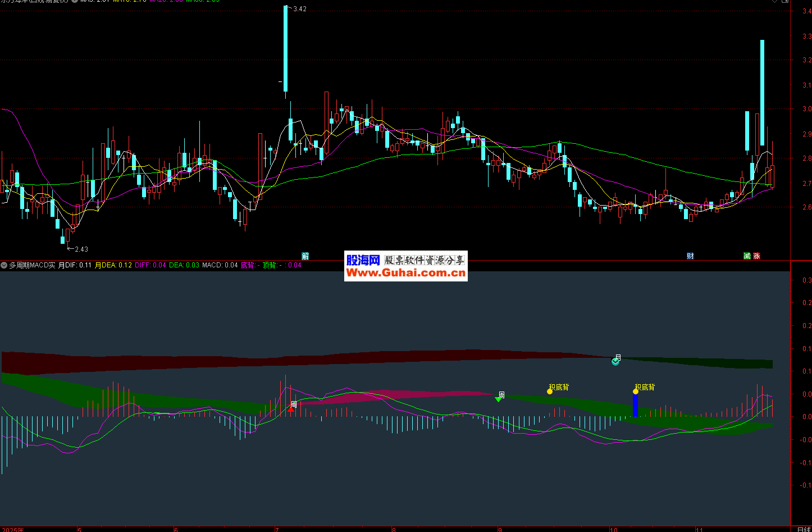Screen dimensions: 812x532
Task: Click the 股海网 logo text
Action: tap(363, 260)
